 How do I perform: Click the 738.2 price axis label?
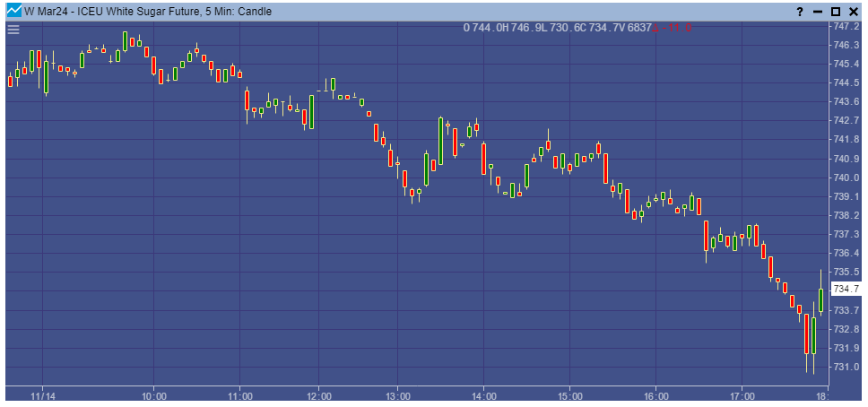pos(846,215)
